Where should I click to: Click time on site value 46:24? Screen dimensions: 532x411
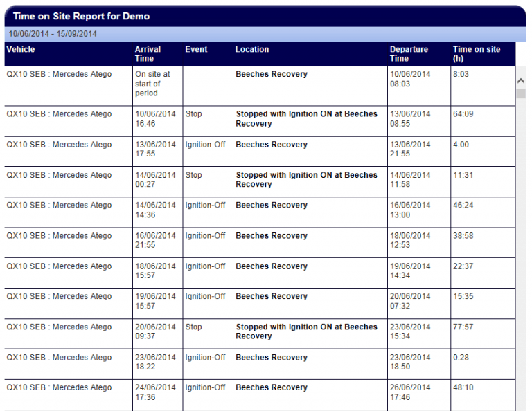(x=463, y=205)
